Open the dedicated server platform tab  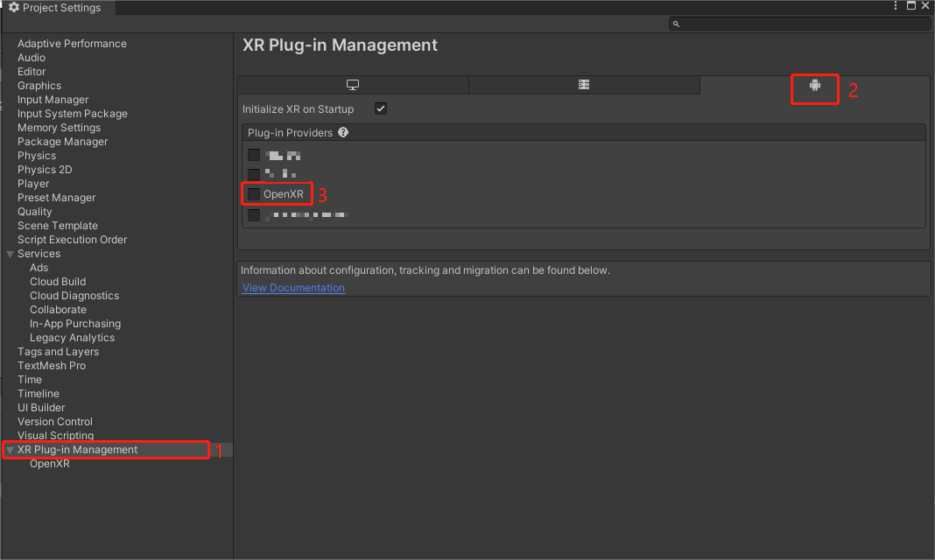point(584,85)
